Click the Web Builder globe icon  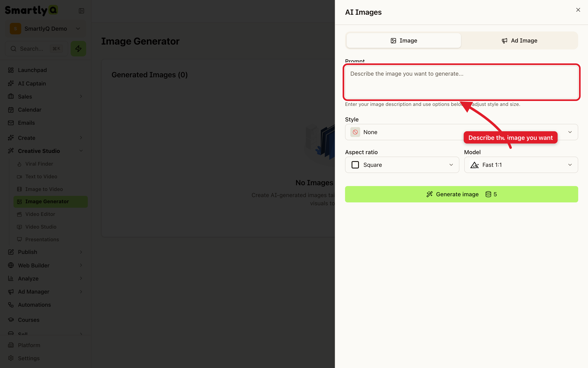tap(11, 265)
